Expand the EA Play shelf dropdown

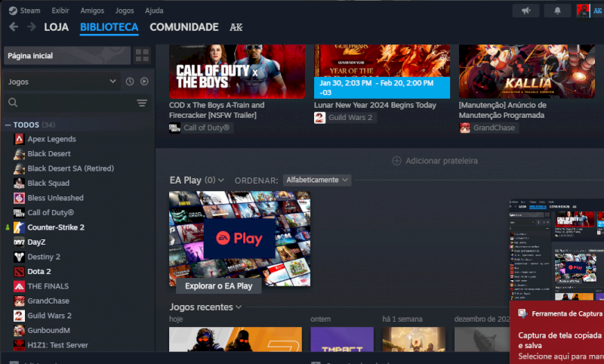tap(221, 180)
